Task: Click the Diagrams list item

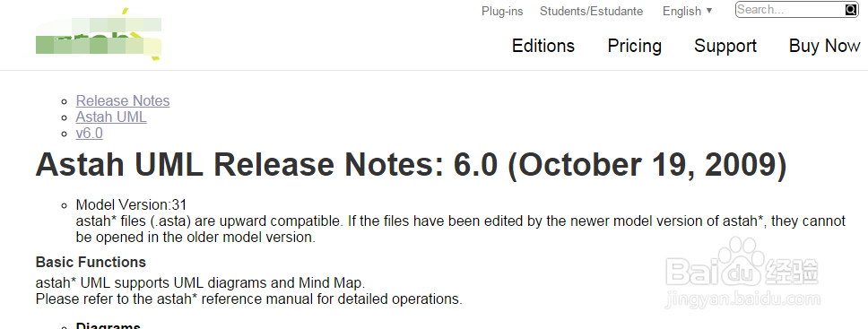Action: pos(108,325)
